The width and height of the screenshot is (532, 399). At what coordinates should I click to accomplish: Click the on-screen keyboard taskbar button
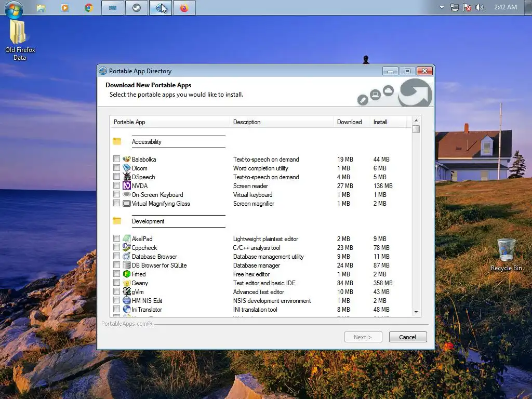(x=113, y=8)
